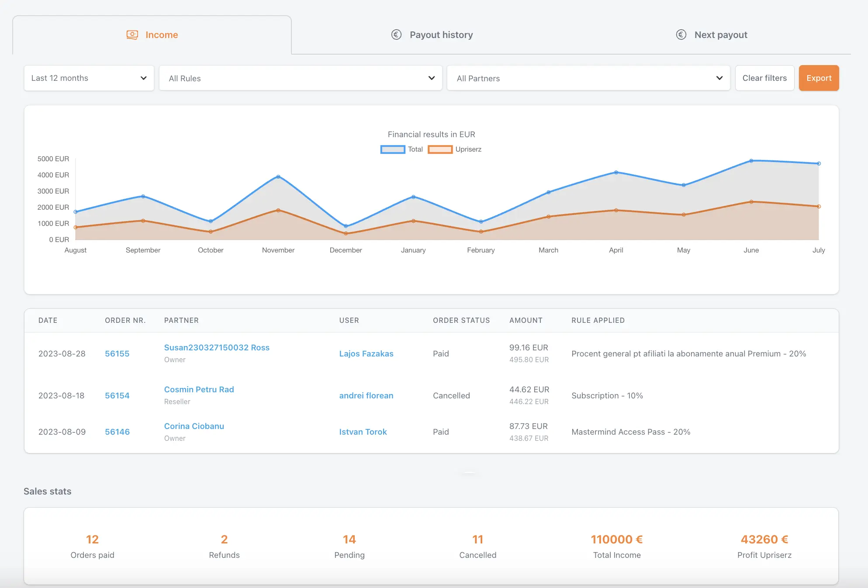Click the November Total data point
This screenshot has height=588, width=868.
[x=278, y=176]
